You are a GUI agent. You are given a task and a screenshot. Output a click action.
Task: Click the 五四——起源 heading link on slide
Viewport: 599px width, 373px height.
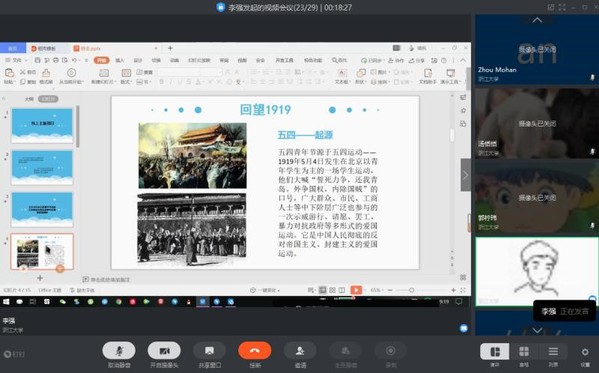point(305,135)
